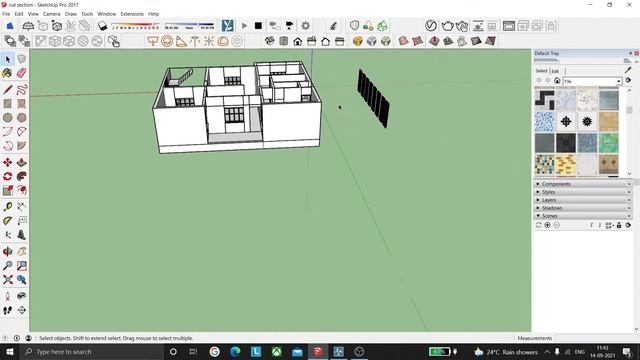Expand the Styles panel

[x=583, y=192]
